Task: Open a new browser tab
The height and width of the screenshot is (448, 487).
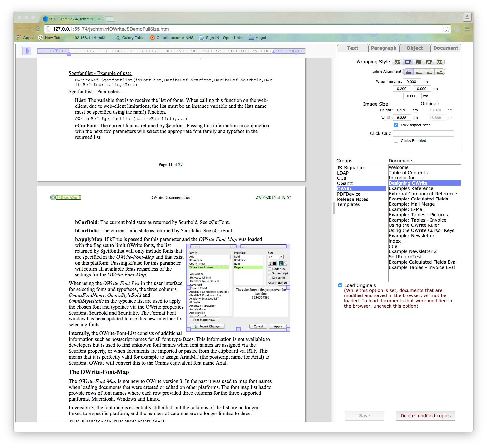Action: click(x=110, y=19)
